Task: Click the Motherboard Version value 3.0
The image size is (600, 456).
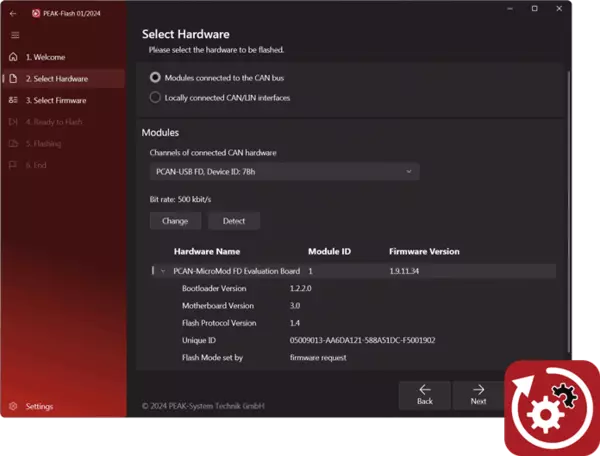Action: (295, 306)
